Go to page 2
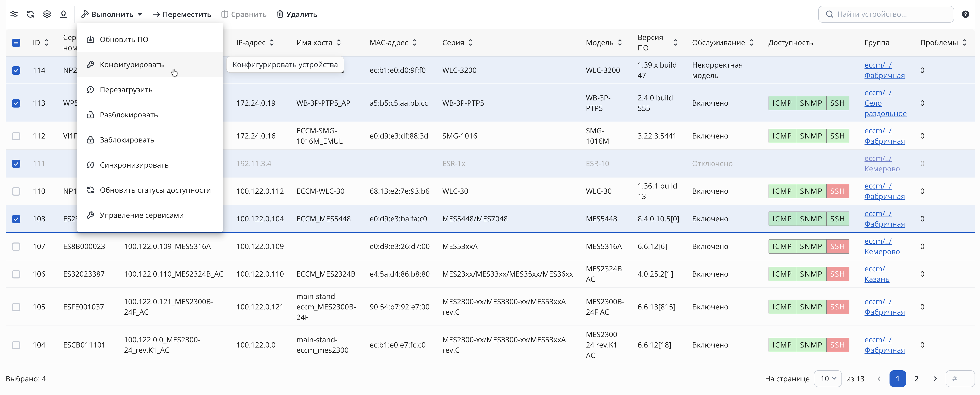This screenshot has height=395, width=980. coord(916,379)
